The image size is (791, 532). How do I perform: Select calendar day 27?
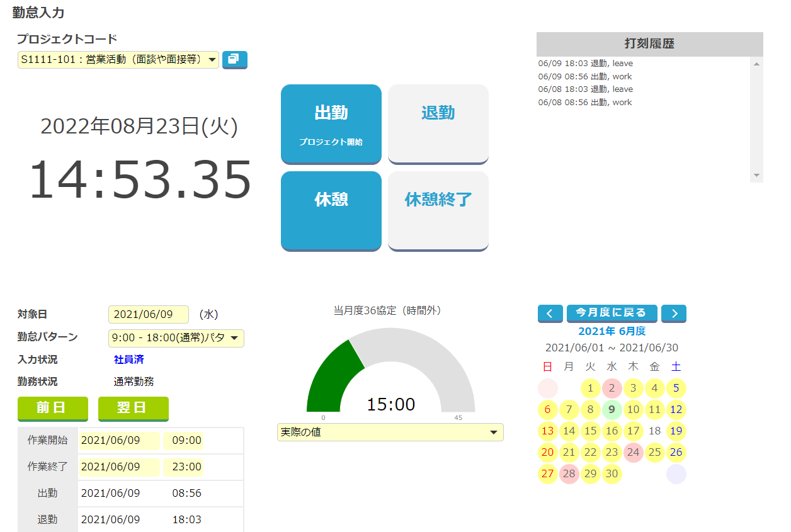pyautogui.click(x=548, y=474)
